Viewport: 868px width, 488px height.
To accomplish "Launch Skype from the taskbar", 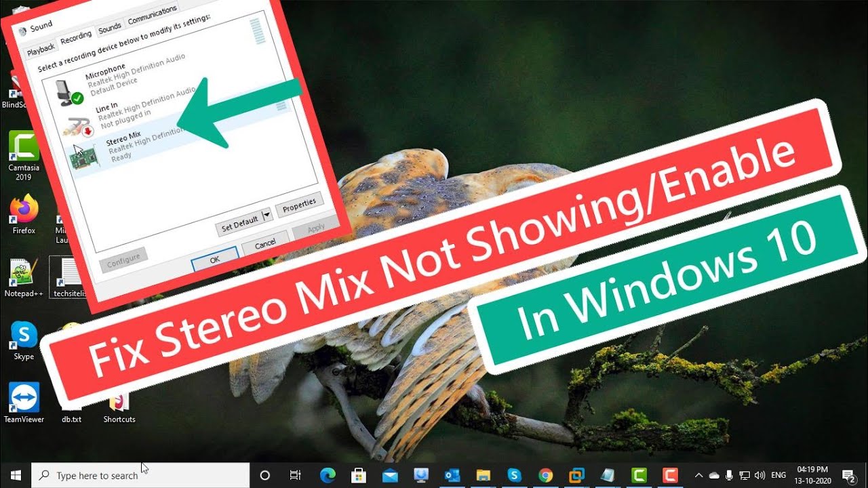I will (x=515, y=475).
